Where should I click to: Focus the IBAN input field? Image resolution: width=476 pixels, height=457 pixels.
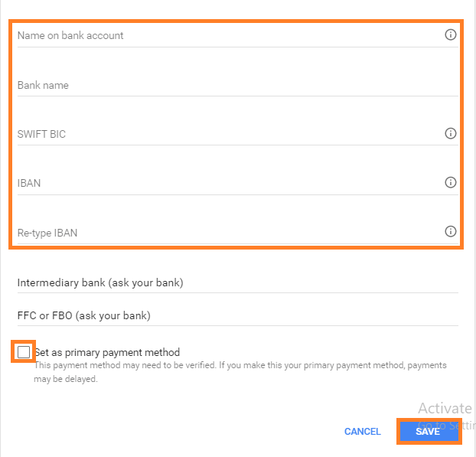230,184
